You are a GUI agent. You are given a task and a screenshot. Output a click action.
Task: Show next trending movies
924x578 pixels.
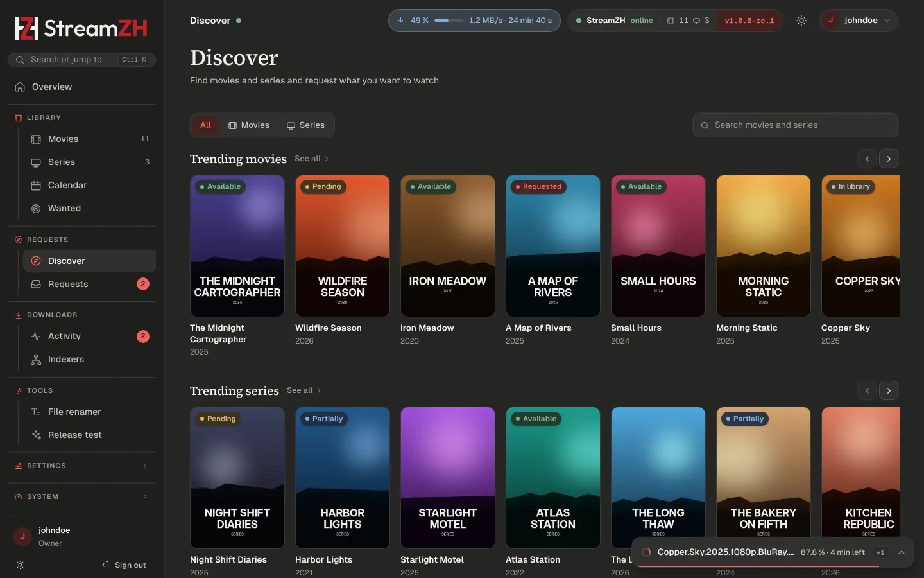click(x=889, y=159)
